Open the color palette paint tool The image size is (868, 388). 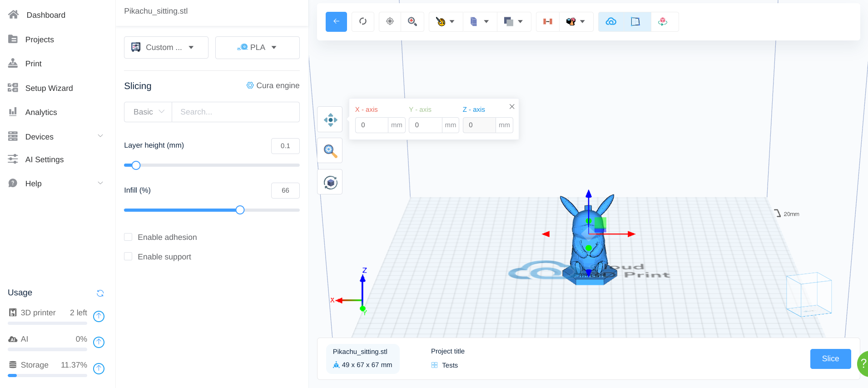pyautogui.click(x=441, y=21)
